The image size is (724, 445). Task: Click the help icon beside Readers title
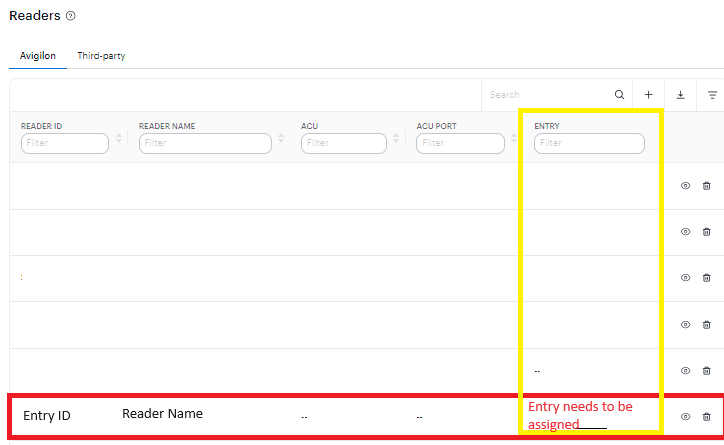pos(70,16)
